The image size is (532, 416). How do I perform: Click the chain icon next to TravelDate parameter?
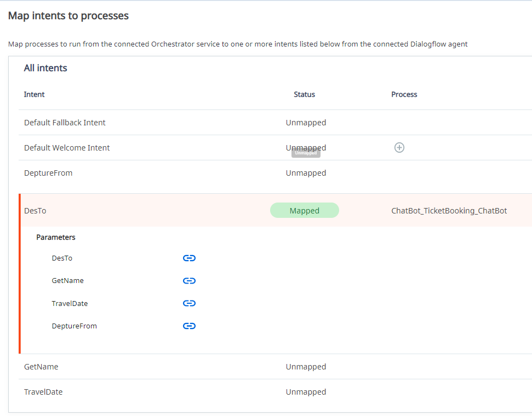(189, 303)
